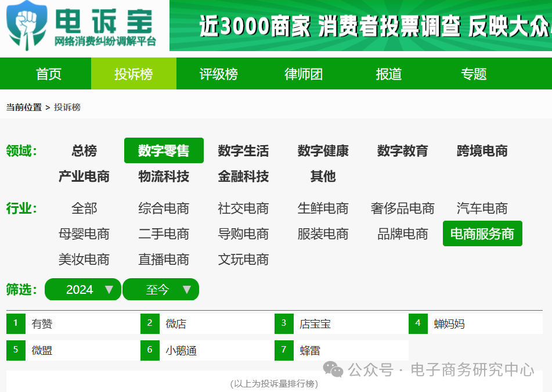Click the WeChat icon beside 公众号 watermark
552x392 pixels.
(x=331, y=368)
